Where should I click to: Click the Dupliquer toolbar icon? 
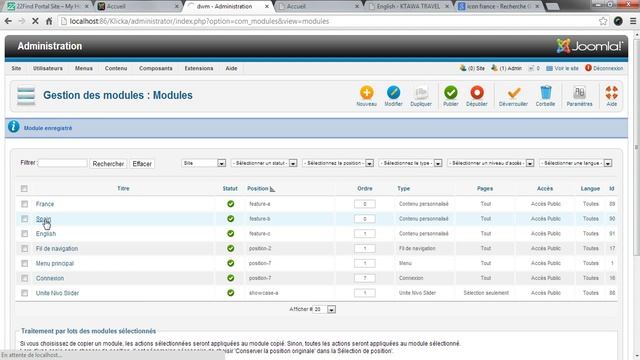click(x=421, y=93)
